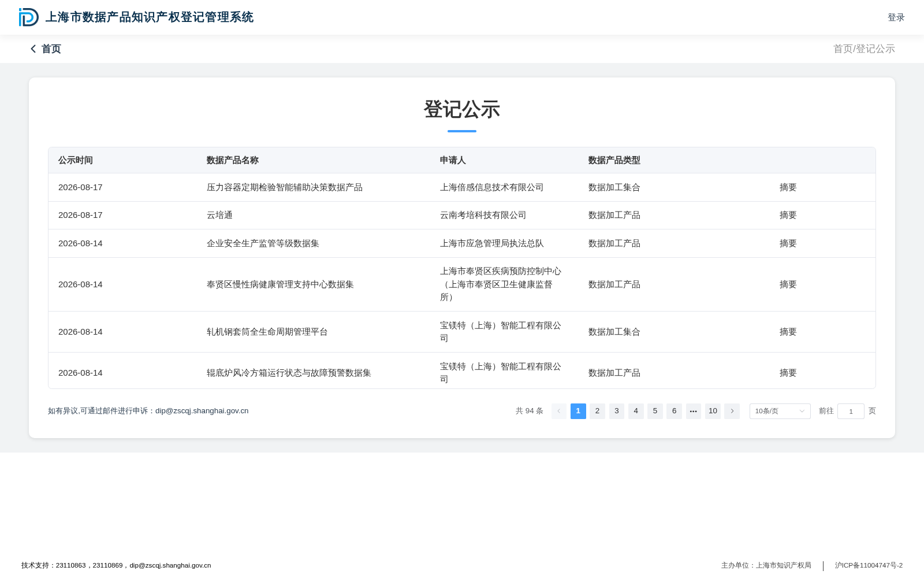Jump to page 5
This screenshot has width=924, height=578.
[655, 411]
